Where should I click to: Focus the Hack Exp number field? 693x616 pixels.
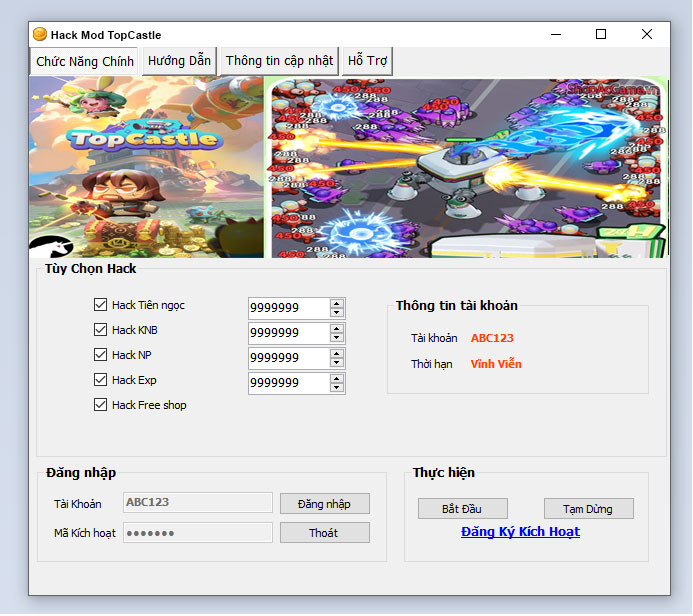pyautogui.click(x=289, y=383)
